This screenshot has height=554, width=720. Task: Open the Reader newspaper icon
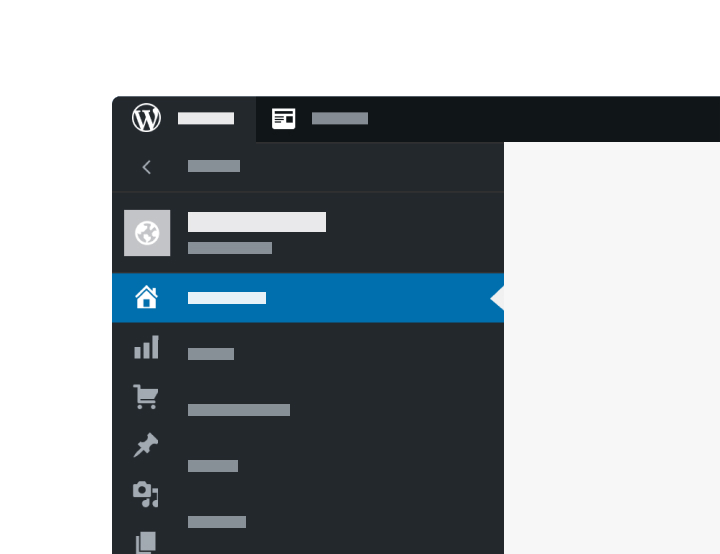tap(283, 119)
